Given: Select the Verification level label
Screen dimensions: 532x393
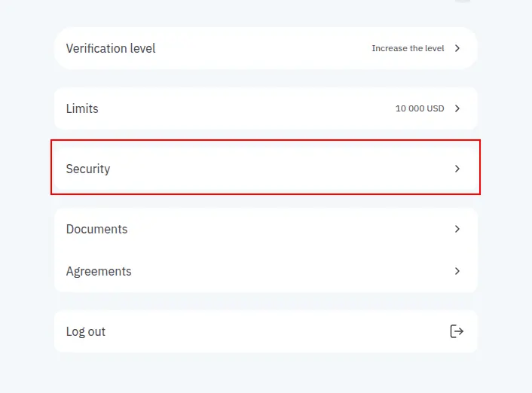Looking at the screenshot, I should coord(111,48).
